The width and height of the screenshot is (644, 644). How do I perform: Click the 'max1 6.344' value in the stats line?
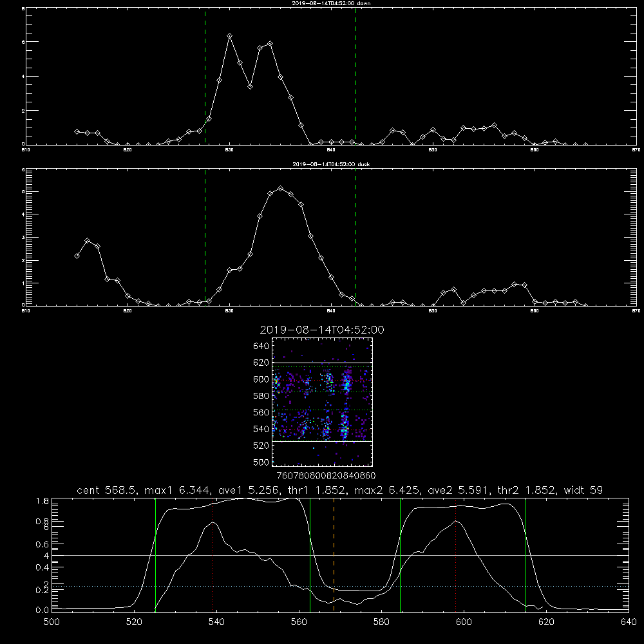(178, 490)
